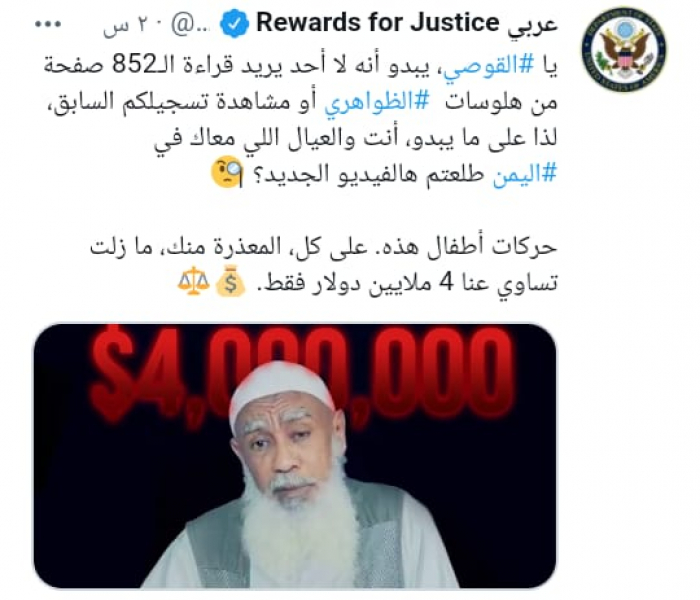Image resolution: width=700 pixels, height=600 pixels.
Task: Click the State Department seal avatar
Action: (x=624, y=50)
